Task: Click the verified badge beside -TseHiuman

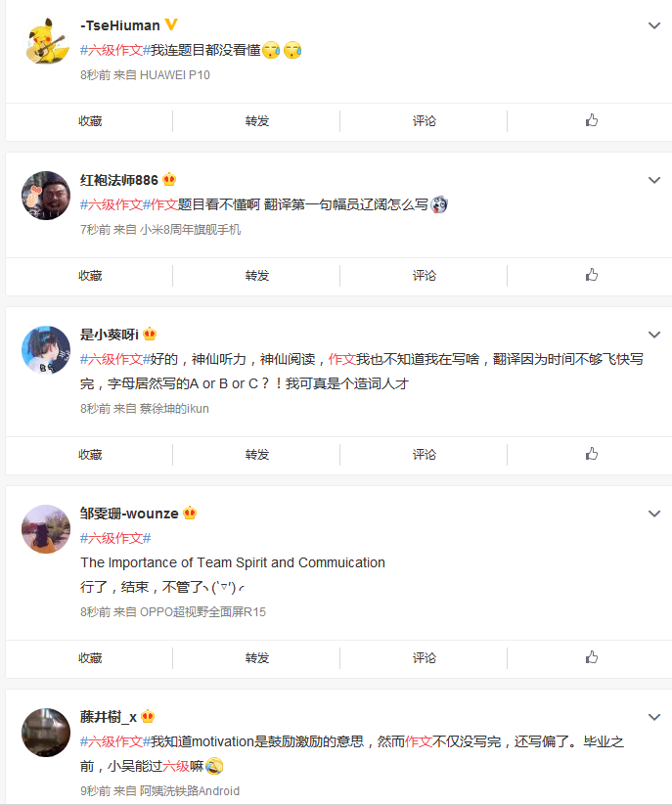Action: click(170, 25)
